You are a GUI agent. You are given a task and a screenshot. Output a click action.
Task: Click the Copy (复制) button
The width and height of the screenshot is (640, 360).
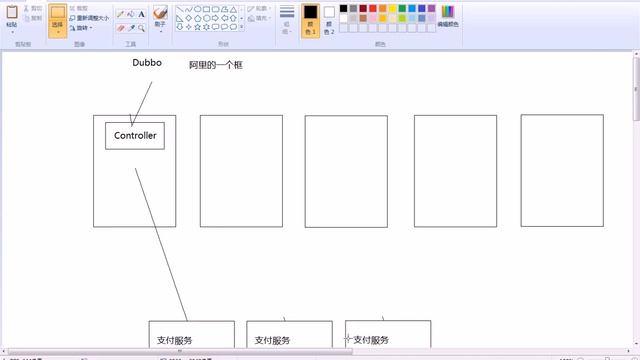pyautogui.click(x=33, y=18)
